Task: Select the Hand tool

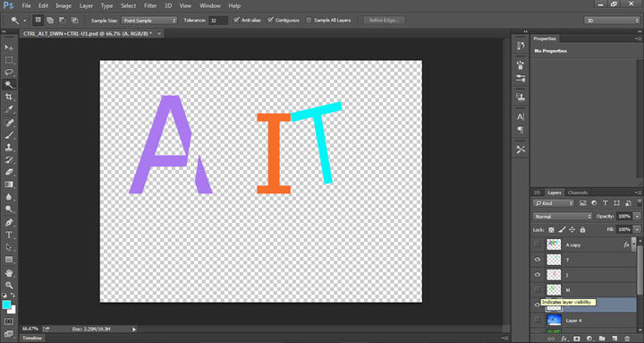Action: (9, 272)
